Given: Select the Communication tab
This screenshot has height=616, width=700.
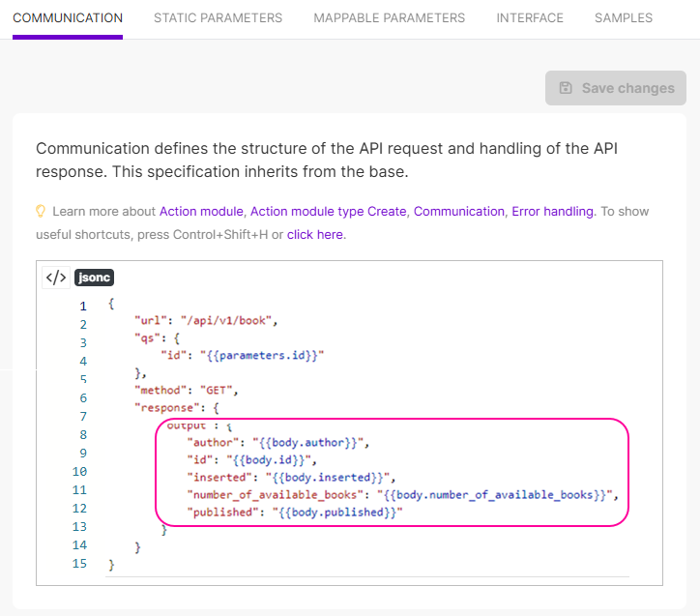Looking at the screenshot, I should pos(68,17).
